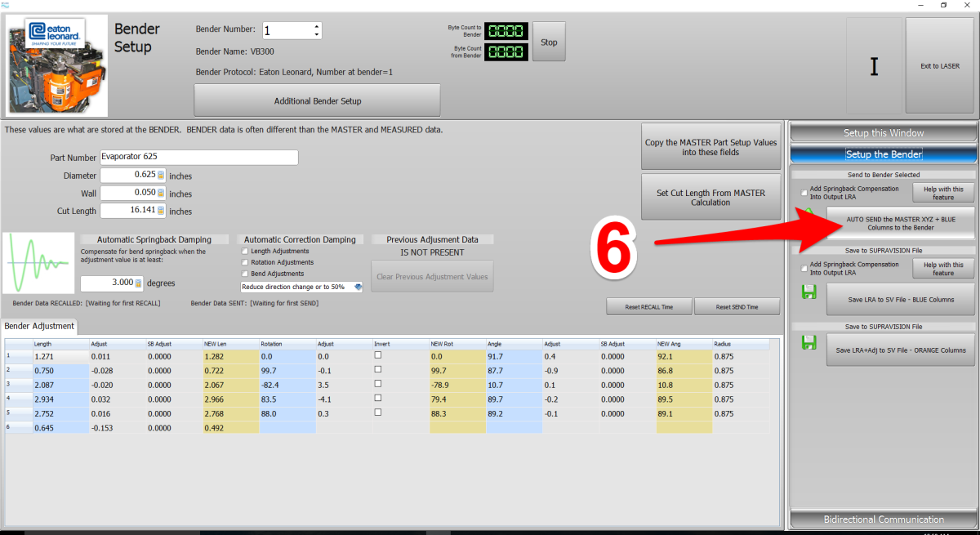Expand the Bidirectional Communication panel
This screenshot has width=980, height=535.
pyautogui.click(x=884, y=519)
